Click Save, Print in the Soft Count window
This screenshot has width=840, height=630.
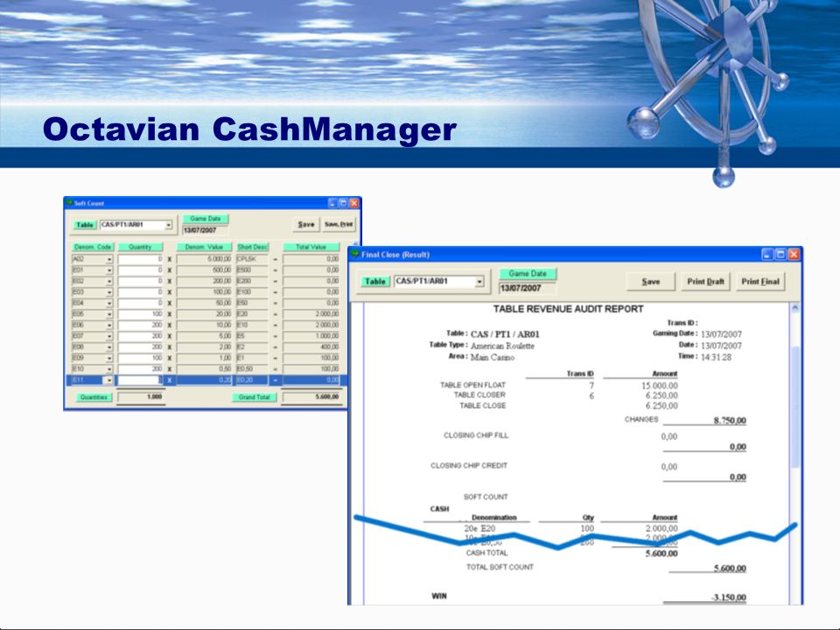pos(339,225)
